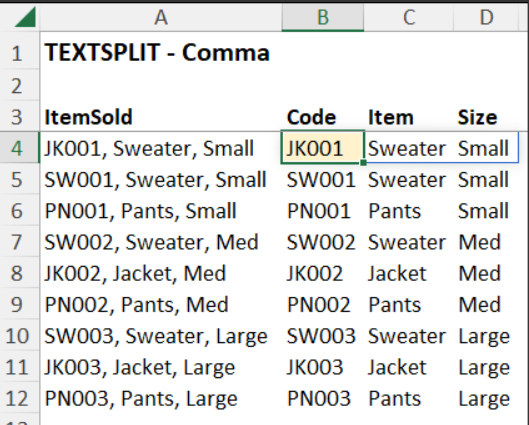Click 'Large' in row 12 Size column
This screenshot has height=425, width=529.
(x=486, y=398)
